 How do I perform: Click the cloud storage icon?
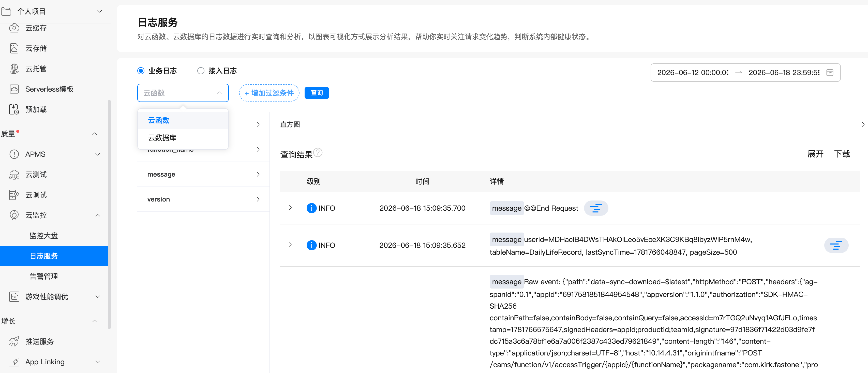(x=14, y=48)
